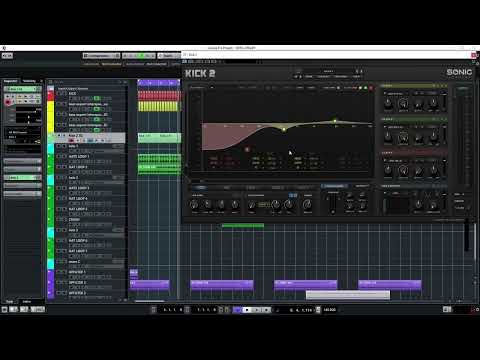Click the lower yellow EQ node in Kick 2
Screen dimensions: 480x360
pyautogui.click(x=284, y=129)
